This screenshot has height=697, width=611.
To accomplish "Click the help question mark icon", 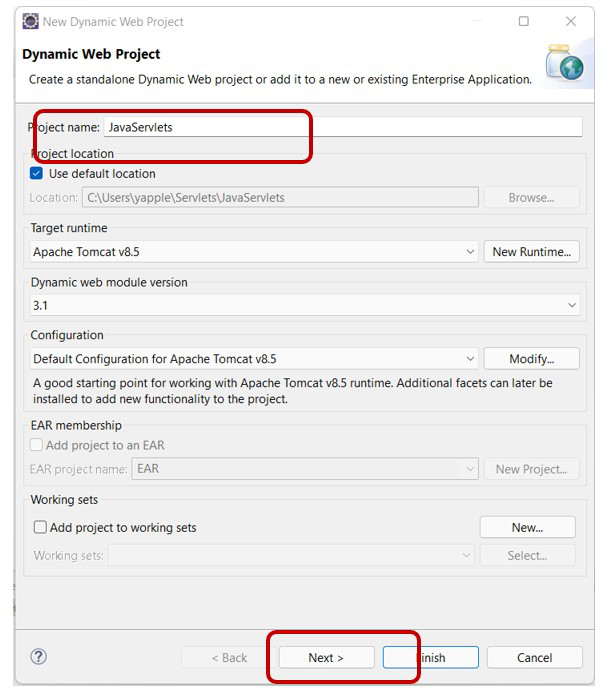I will tap(39, 657).
